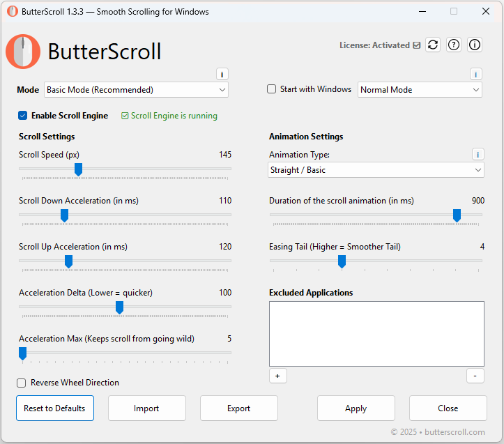The width and height of the screenshot is (504, 444).
Task: Open the help question mark icon
Action: pos(454,45)
